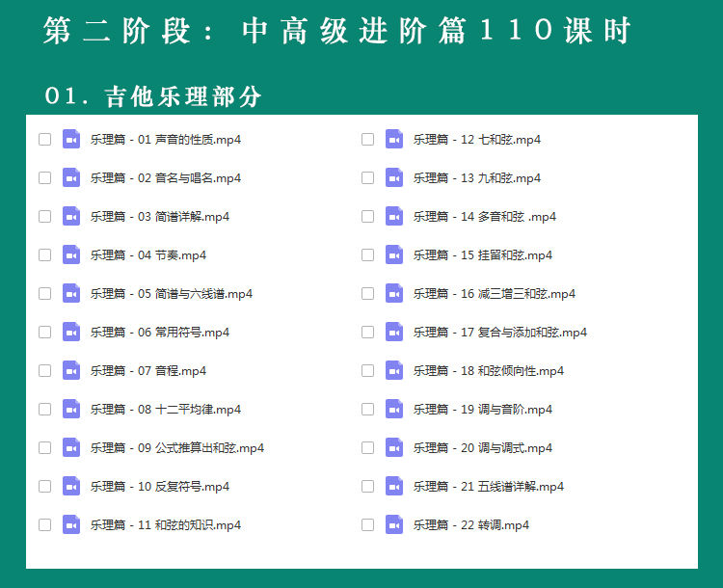Mark checkbox for 17 复合与添加和弦.mp4
723x588 pixels.
point(367,332)
